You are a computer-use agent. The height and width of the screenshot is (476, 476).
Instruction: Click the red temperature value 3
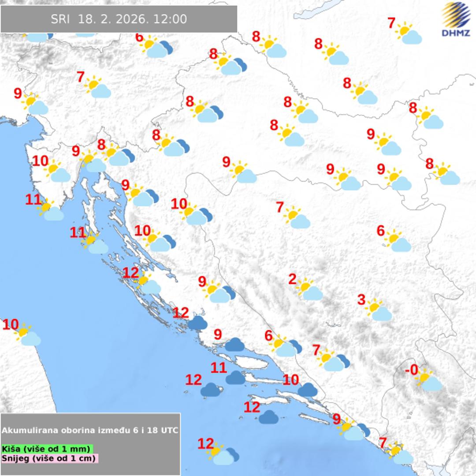(x=361, y=300)
